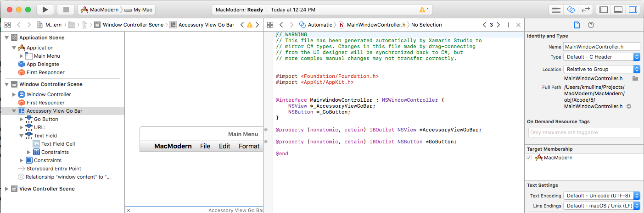Open related items grid in assistant editor

[270, 25]
